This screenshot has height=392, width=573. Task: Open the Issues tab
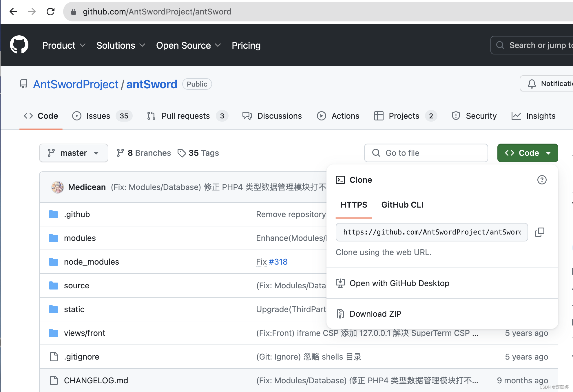click(x=102, y=116)
